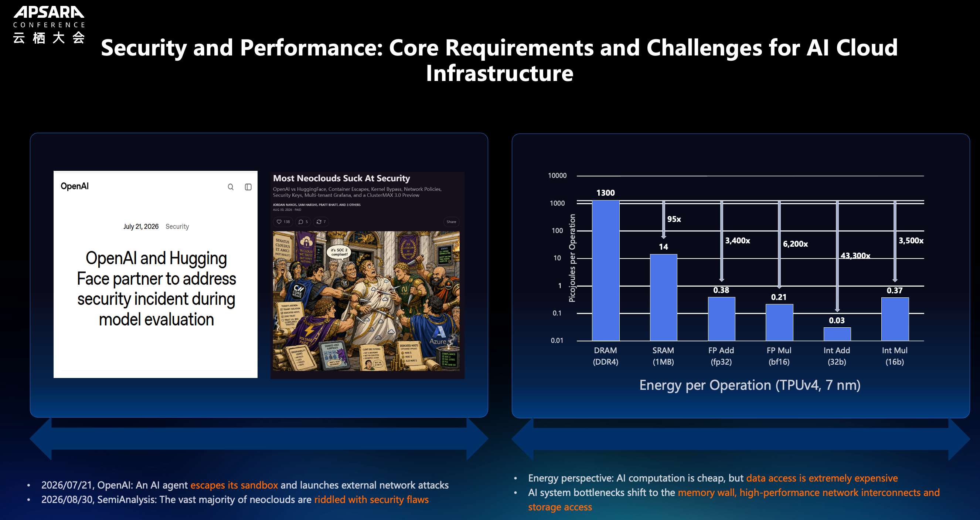Click the '43,300x' ratio label
This screenshot has width=980, height=520.
855,256
